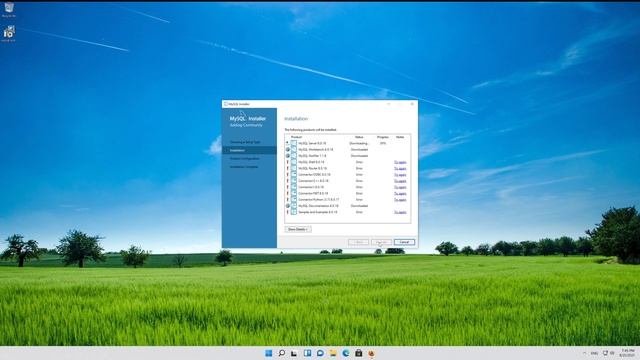The width and height of the screenshot is (640, 360).
Task: Click the Connector/NET product icon
Action: point(293,193)
